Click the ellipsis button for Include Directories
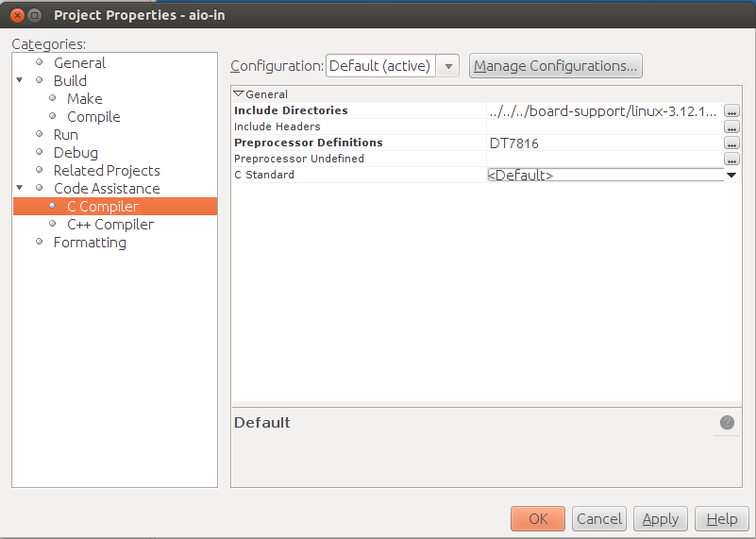The height and width of the screenshot is (539, 756). coord(731,111)
